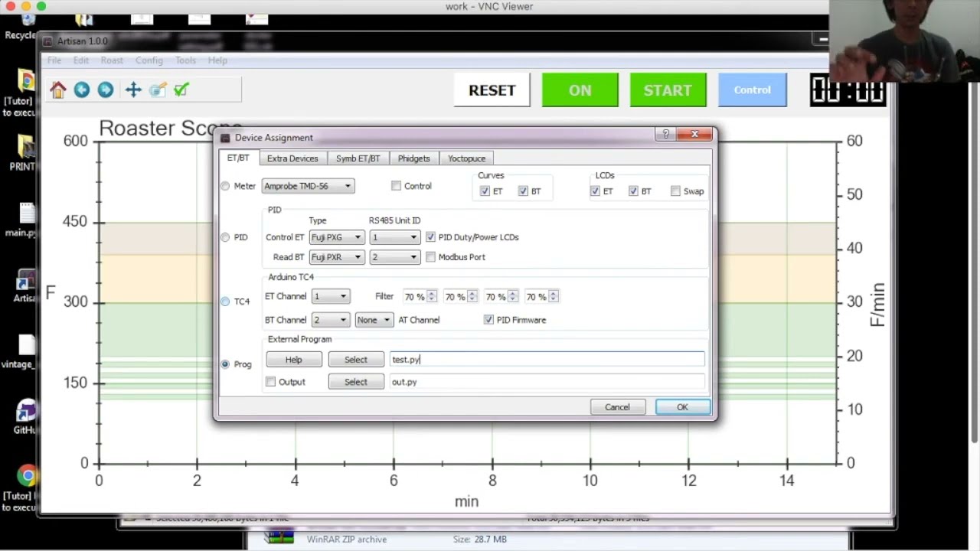Toggle the Curves ET checkbox
This screenshot has width=980, height=551.
point(485,191)
